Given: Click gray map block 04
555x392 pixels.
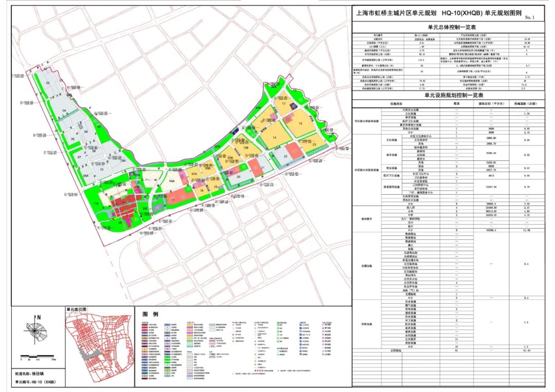Looking at the screenshot, I should point(64,111).
